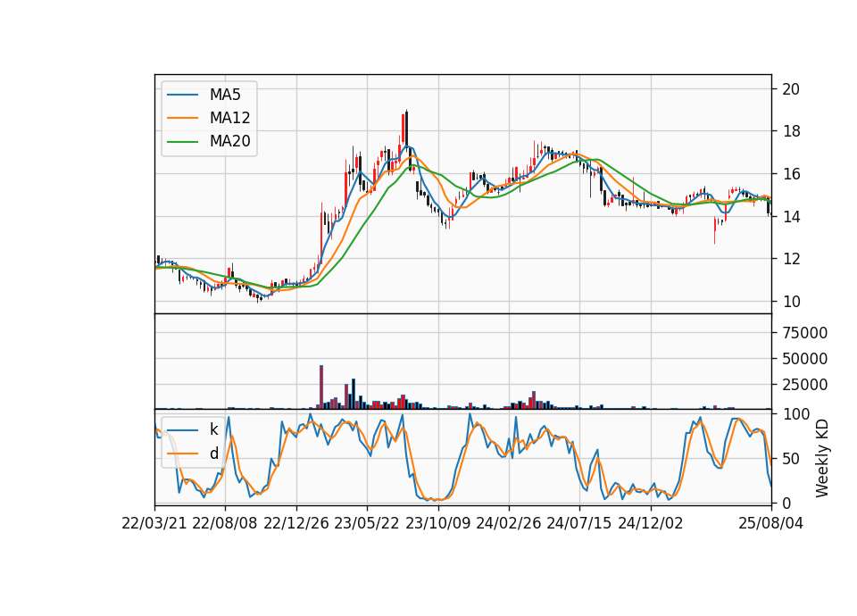Viewport: 857px width, 616px height.
Task: Click the Weekly KD axis label
Action: [x=822, y=458]
